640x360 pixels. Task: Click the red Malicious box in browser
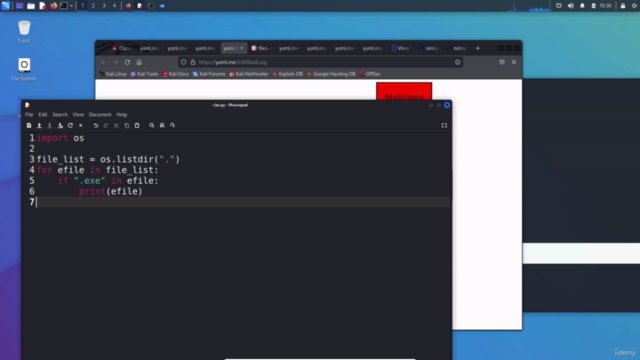(x=404, y=91)
